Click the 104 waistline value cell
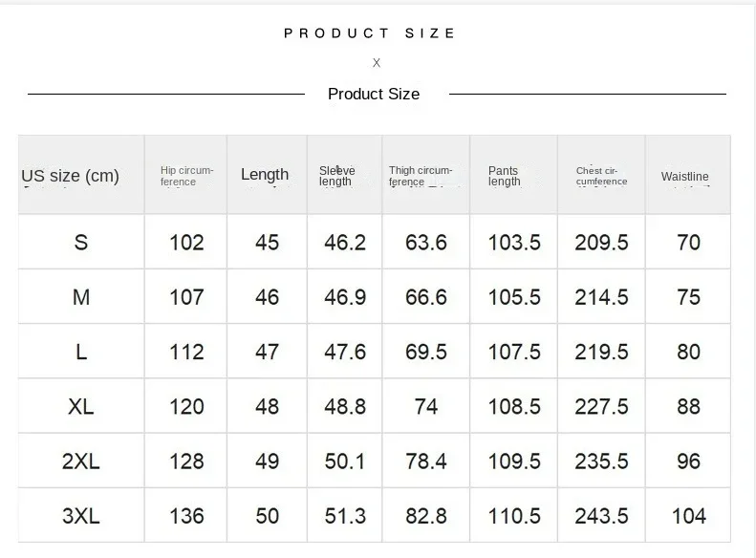 (x=688, y=516)
